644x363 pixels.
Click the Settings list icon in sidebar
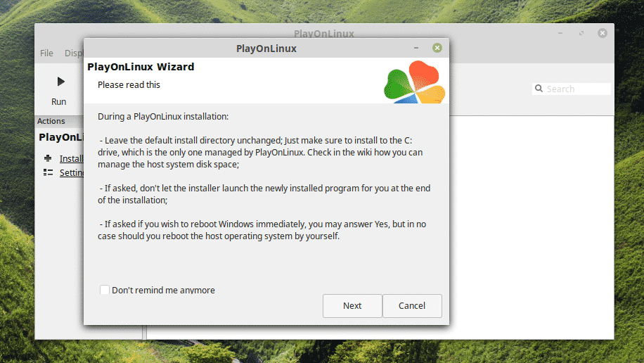[48, 172]
